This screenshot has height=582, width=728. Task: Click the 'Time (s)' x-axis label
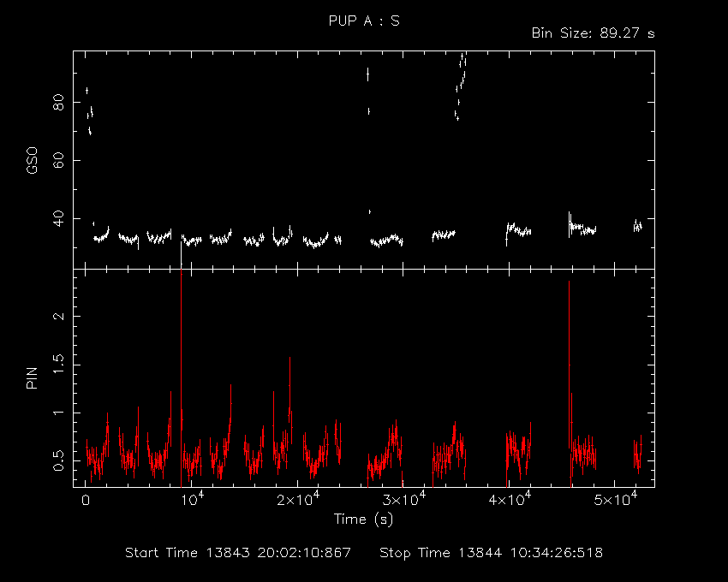click(x=363, y=519)
